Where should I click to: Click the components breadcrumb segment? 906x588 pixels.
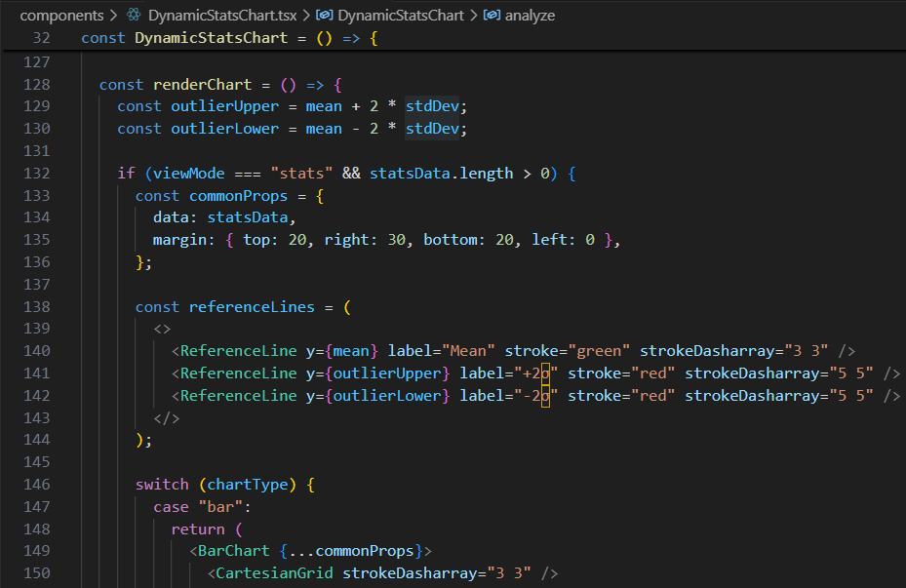[61, 16]
